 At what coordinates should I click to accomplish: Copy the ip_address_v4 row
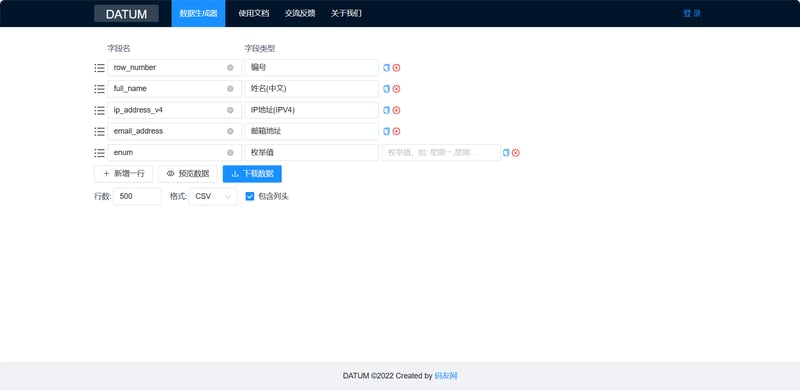click(x=386, y=110)
